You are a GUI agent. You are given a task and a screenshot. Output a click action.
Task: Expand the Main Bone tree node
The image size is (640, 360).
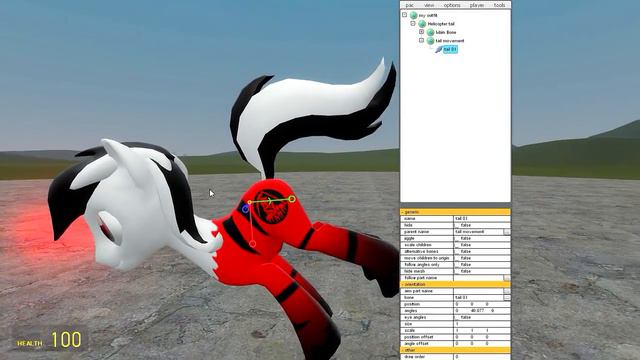[422, 31]
